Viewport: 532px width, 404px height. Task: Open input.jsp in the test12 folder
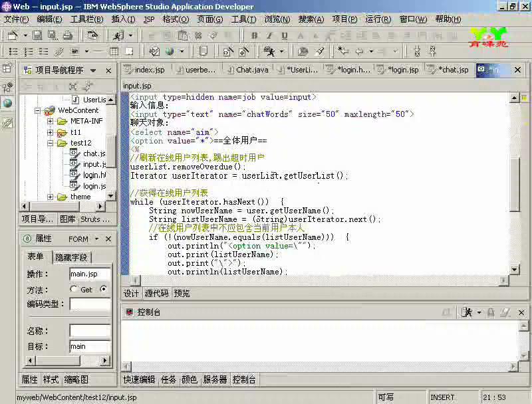[x=88, y=164]
